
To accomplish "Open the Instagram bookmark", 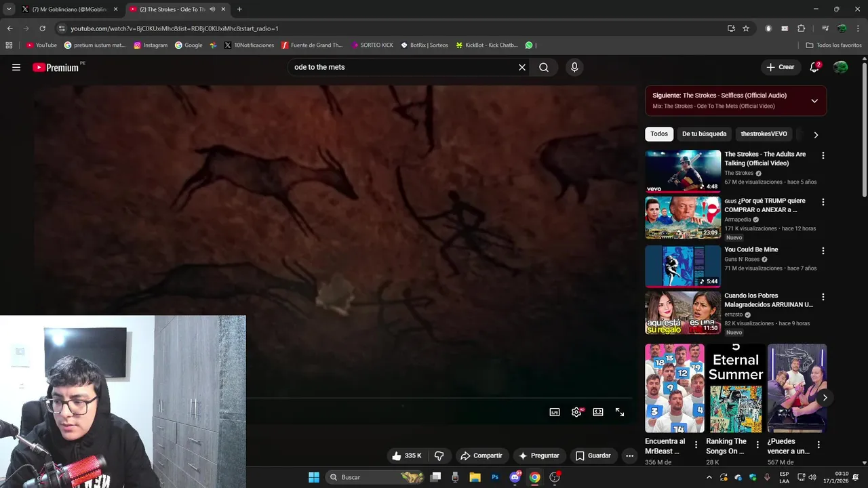I will [151, 45].
